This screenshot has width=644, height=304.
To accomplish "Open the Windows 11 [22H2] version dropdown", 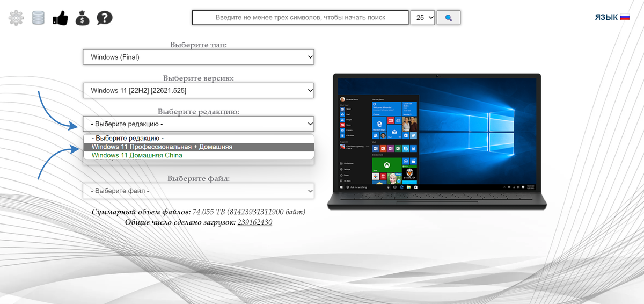I will coord(199,90).
